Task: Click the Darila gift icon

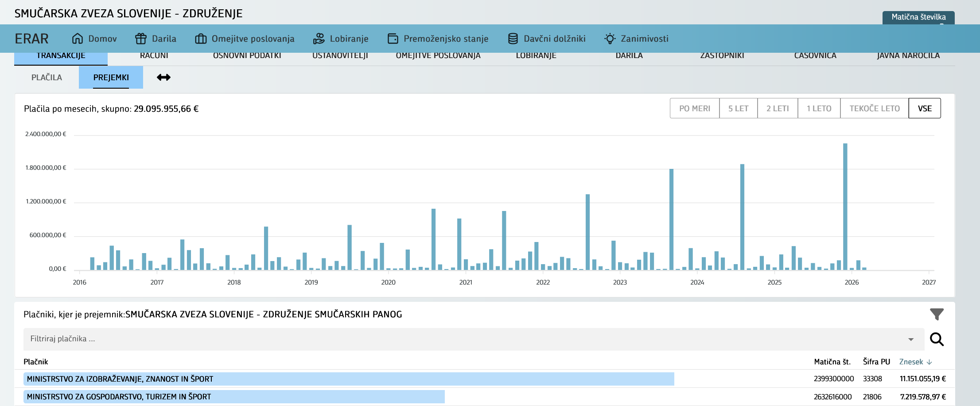Action: [141, 39]
